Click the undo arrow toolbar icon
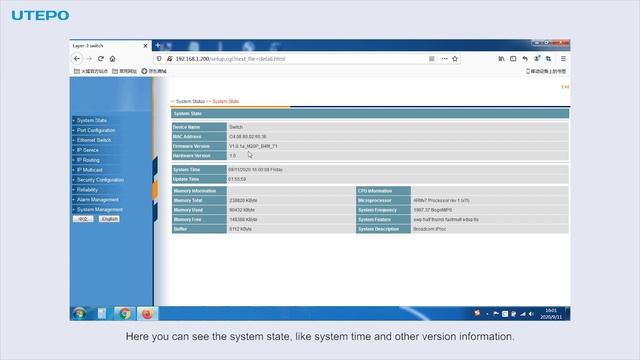 [525, 59]
